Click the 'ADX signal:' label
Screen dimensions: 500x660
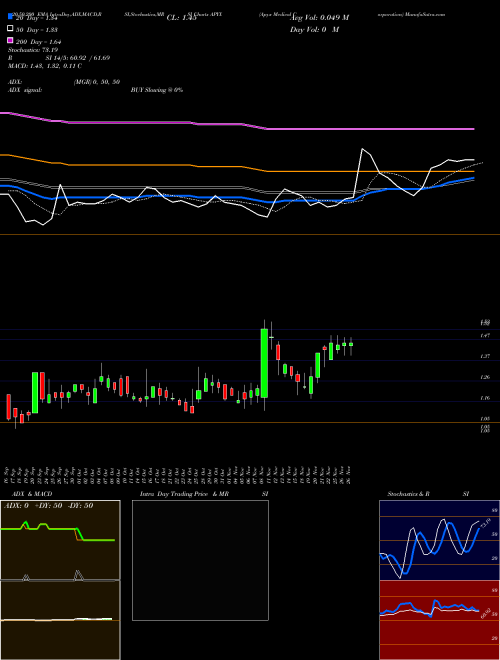coord(25,90)
